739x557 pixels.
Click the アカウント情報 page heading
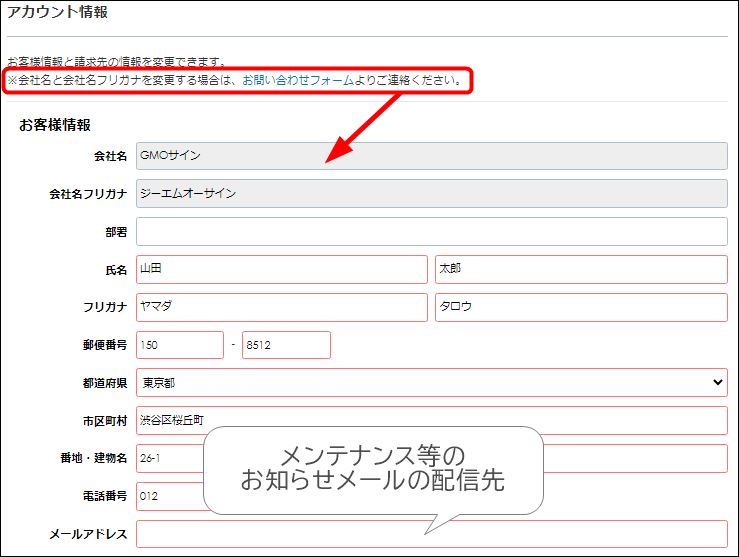58,13
